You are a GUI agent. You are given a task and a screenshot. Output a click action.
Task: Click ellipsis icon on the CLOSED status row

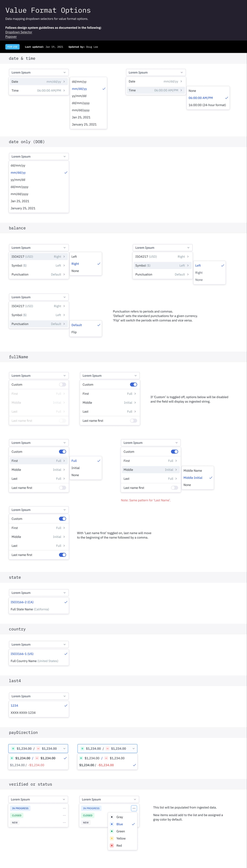(x=64, y=815)
